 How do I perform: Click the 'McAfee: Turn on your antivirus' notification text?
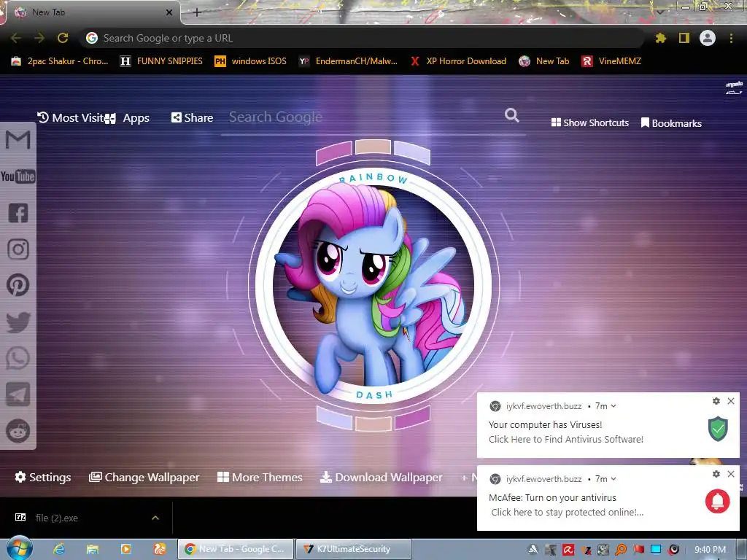(552, 497)
